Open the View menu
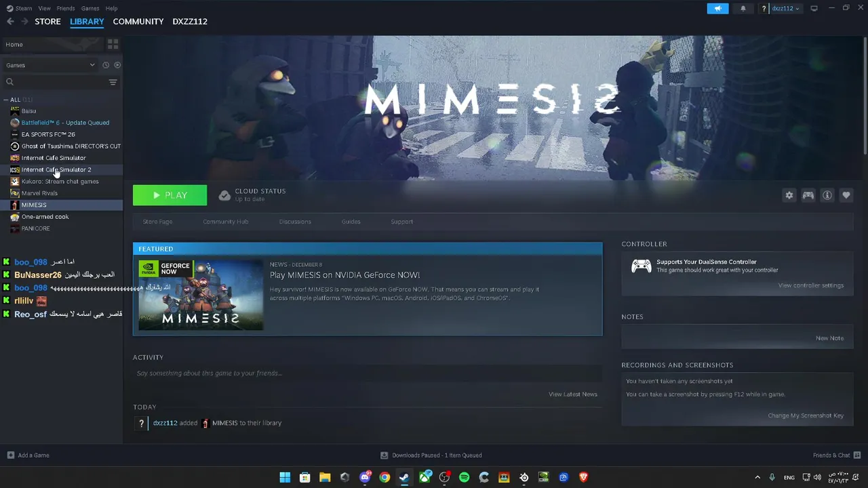868x488 pixels. (x=44, y=8)
